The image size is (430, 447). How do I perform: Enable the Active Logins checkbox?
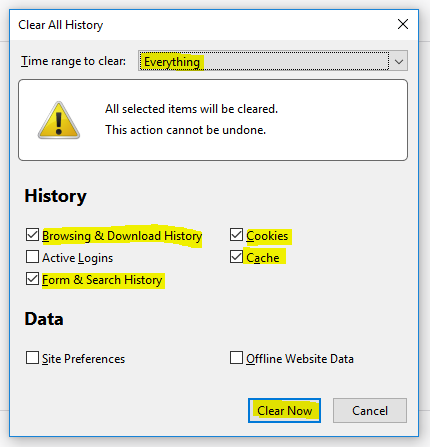pyautogui.click(x=32, y=257)
